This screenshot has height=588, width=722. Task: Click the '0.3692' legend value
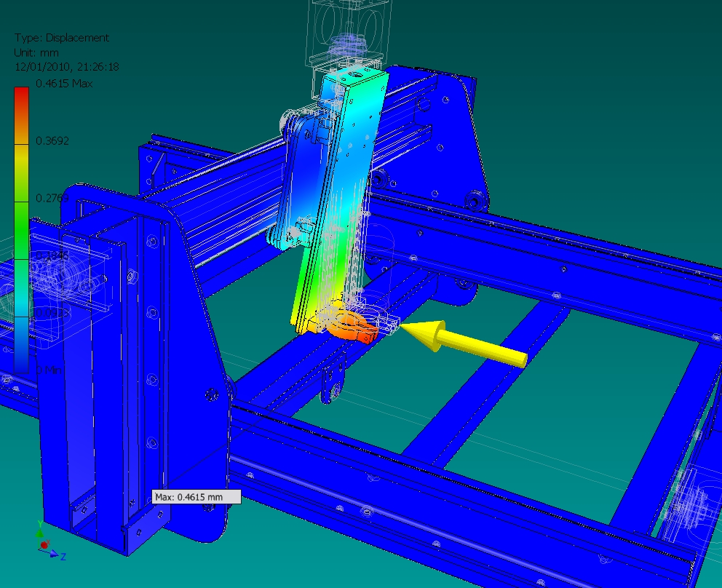click(52, 140)
